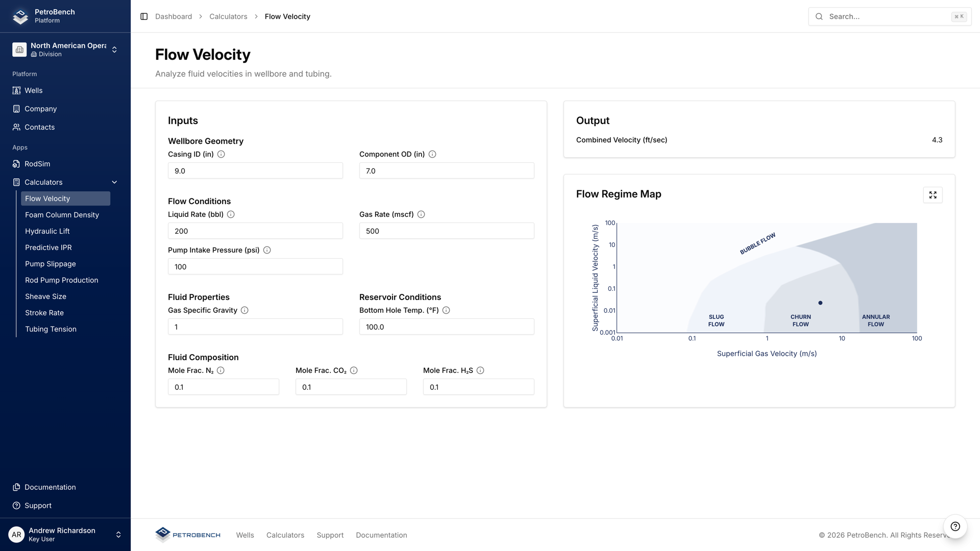Open the North American Operations division switcher
Viewport: 980px width, 551px height.
(115, 49)
